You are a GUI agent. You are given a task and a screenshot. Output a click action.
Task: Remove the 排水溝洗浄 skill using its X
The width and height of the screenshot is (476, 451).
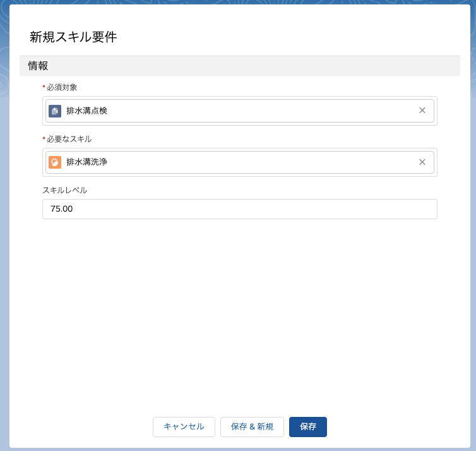coord(422,162)
